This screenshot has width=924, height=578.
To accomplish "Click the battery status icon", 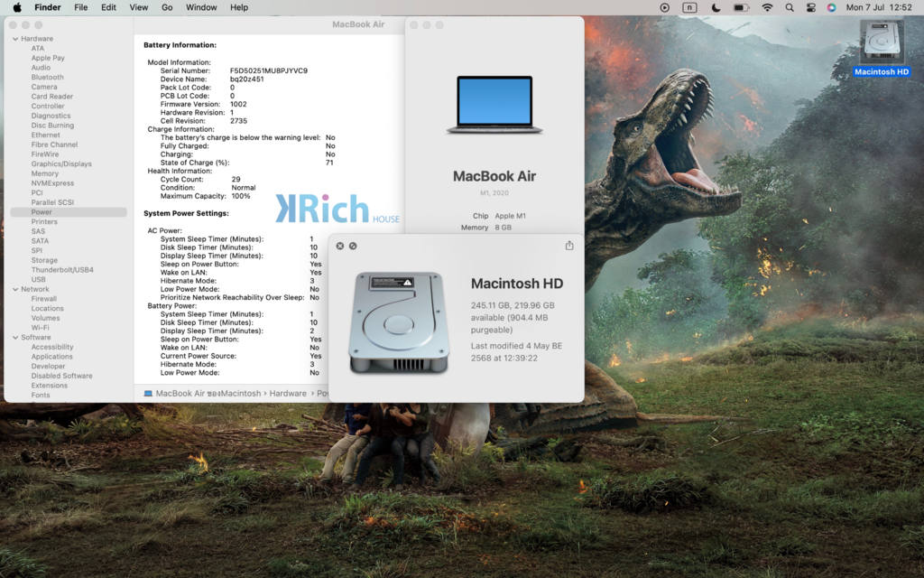I will point(742,7).
